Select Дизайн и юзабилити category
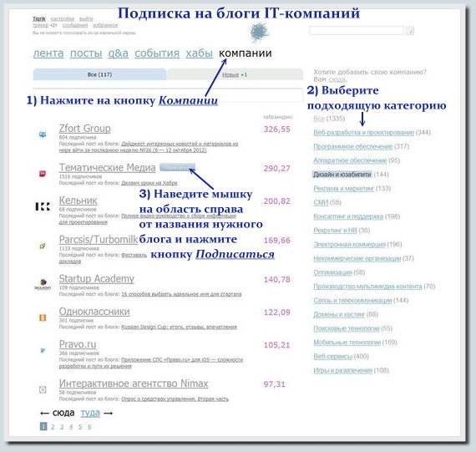 [x=342, y=175]
